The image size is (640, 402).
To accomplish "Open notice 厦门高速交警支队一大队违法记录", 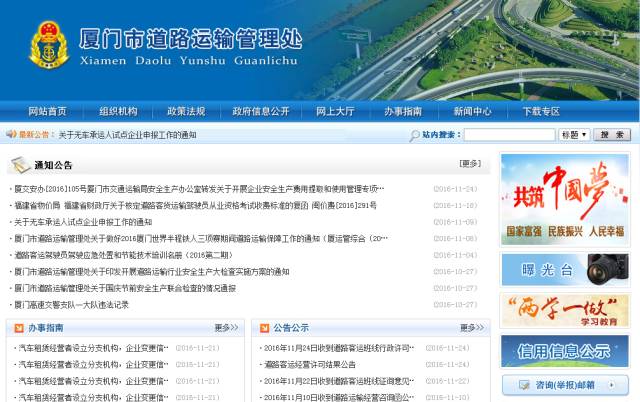I will (x=71, y=304).
